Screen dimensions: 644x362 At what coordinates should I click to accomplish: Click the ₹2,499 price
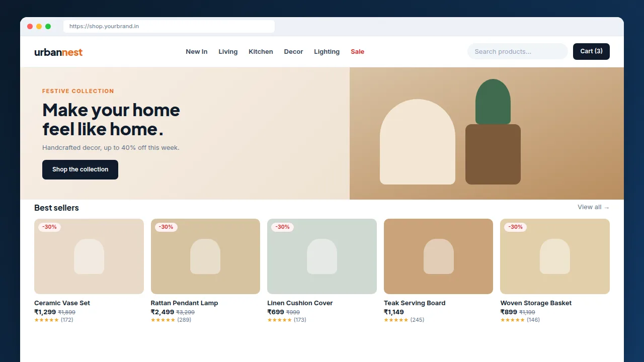point(163,312)
